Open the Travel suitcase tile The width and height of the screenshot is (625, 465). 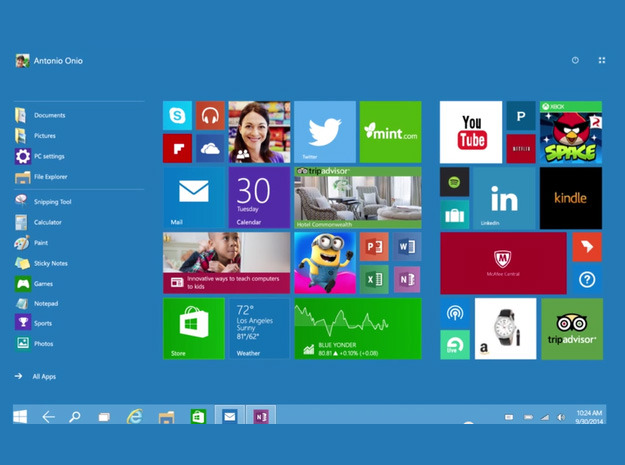tap(454, 215)
